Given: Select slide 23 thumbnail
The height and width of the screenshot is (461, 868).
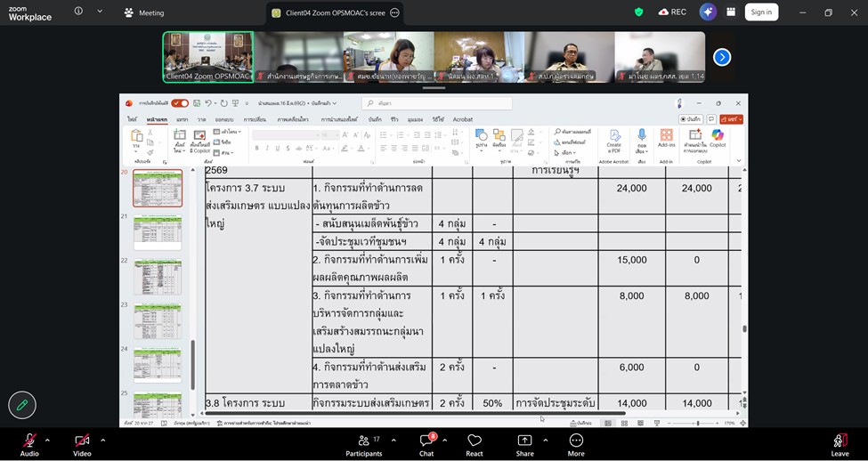Looking at the screenshot, I should coord(158,321).
